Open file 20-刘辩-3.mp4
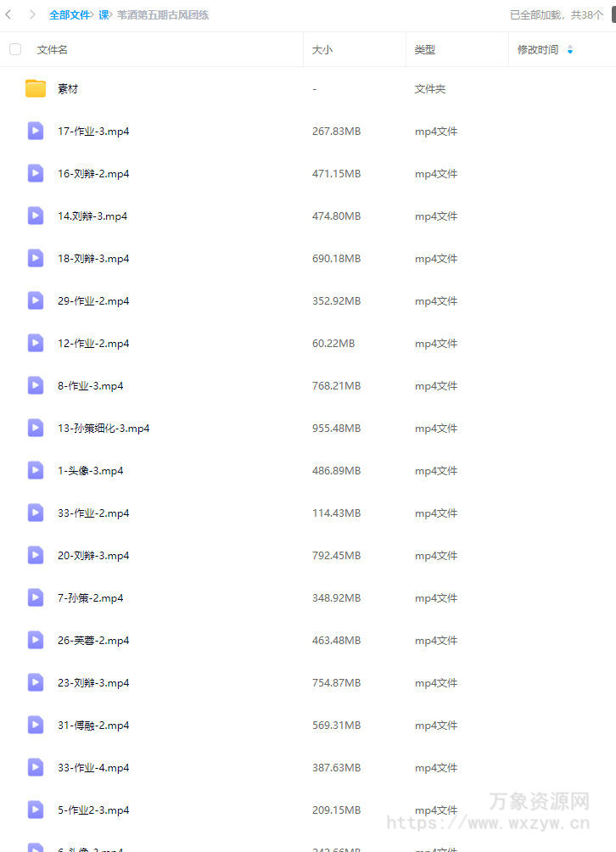The height and width of the screenshot is (852, 616). click(x=93, y=555)
